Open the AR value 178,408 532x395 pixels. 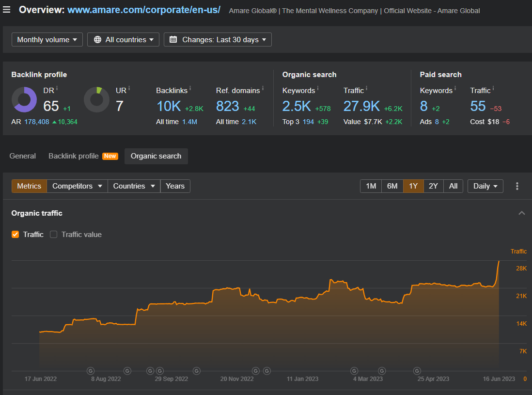pyautogui.click(x=37, y=122)
